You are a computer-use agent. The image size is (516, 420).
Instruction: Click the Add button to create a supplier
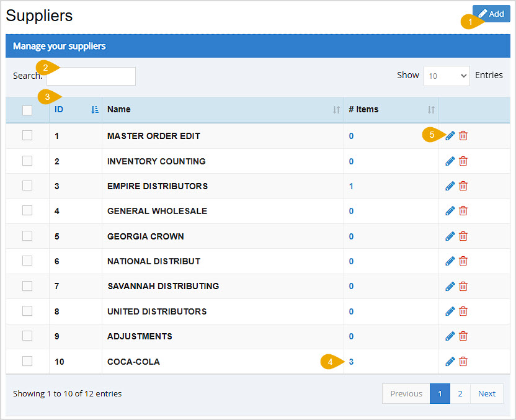pyautogui.click(x=491, y=13)
